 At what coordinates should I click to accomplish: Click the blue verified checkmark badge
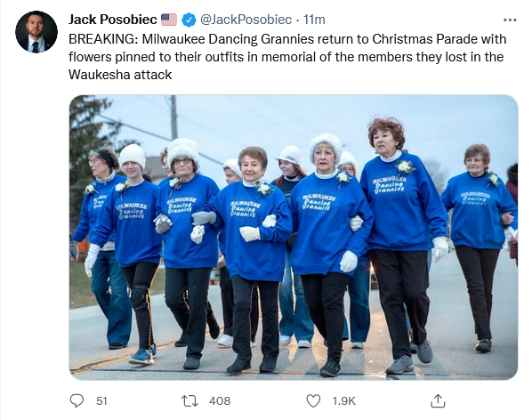coord(189,20)
